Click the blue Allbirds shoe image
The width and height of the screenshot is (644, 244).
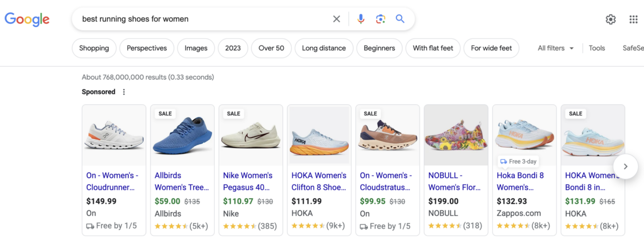tap(183, 136)
